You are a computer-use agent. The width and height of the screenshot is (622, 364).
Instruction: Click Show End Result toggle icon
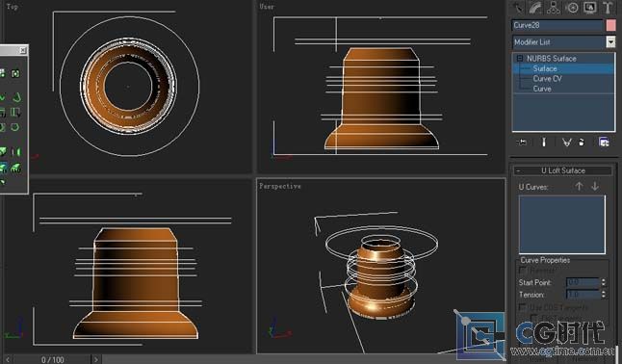[544, 143]
